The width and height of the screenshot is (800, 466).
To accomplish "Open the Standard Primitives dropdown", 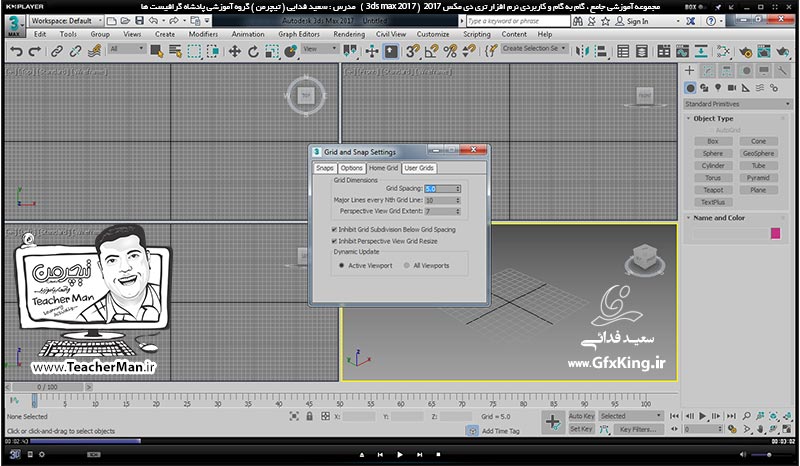I will [737, 104].
